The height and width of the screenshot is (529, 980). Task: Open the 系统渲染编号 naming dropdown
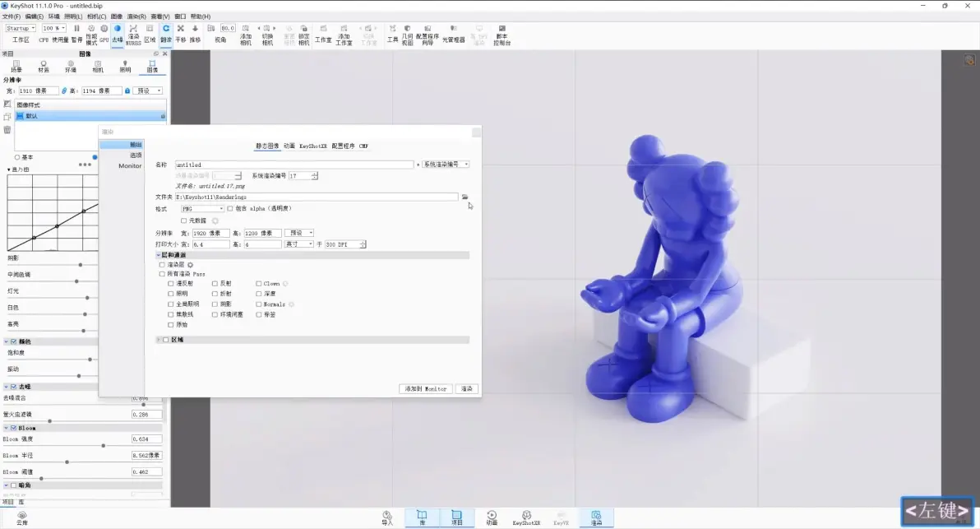coord(446,165)
